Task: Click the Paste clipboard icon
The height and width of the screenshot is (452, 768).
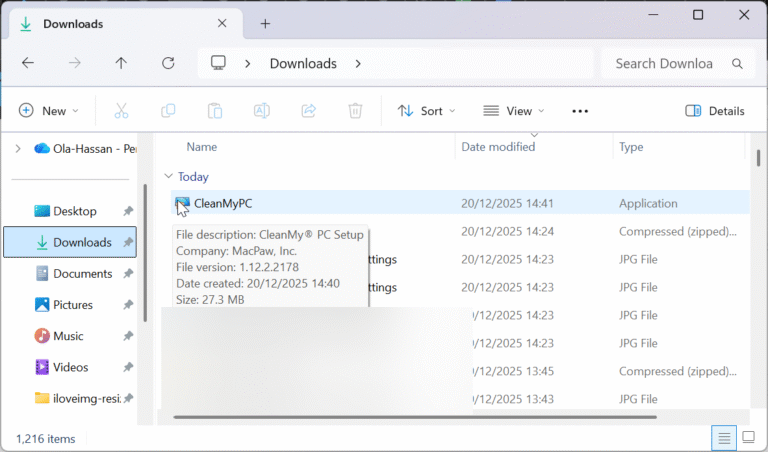Action: 215,111
